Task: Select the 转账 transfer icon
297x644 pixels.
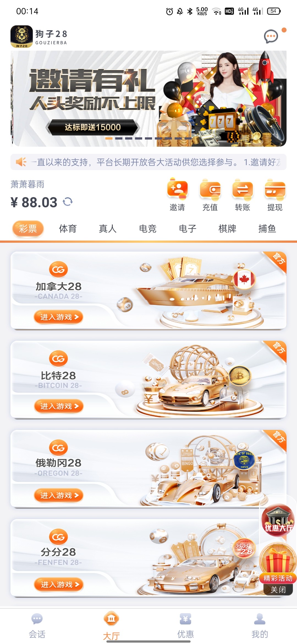Action: coord(243,190)
